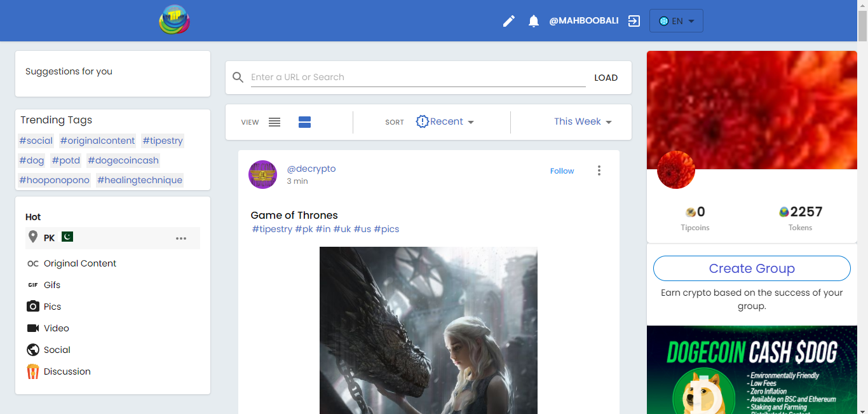Select trending tag #originalcontent
The height and width of the screenshot is (414, 868).
[x=97, y=141]
